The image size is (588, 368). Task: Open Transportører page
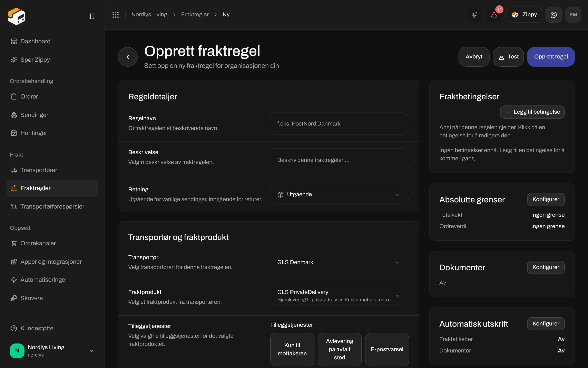[x=52, y=170]
